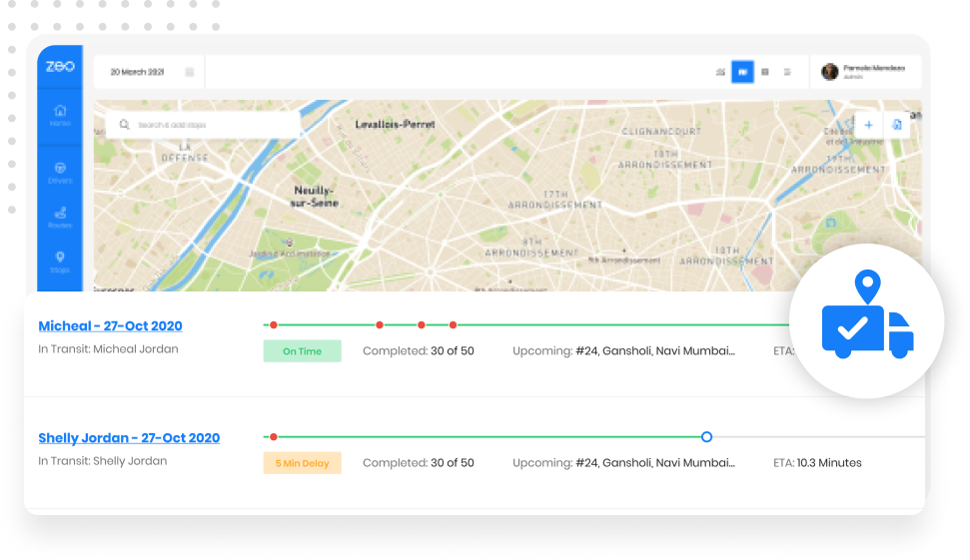Click the search magnifier icon on the map

tap(124, 124)
